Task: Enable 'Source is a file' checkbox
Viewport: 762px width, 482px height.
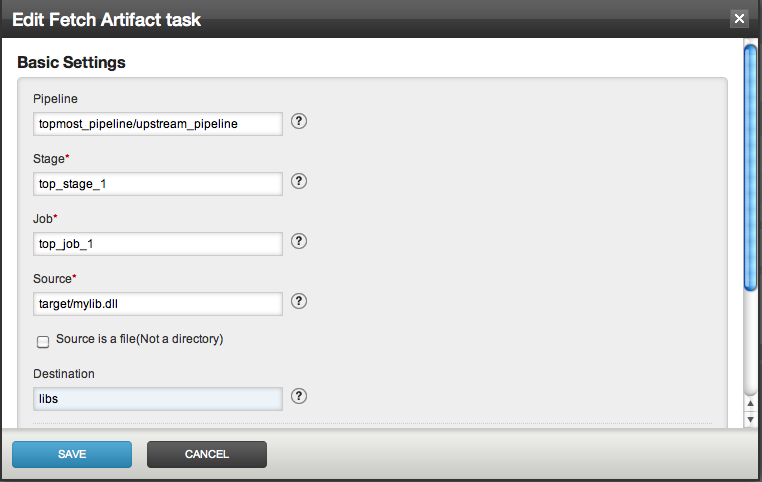Action: 43,342
